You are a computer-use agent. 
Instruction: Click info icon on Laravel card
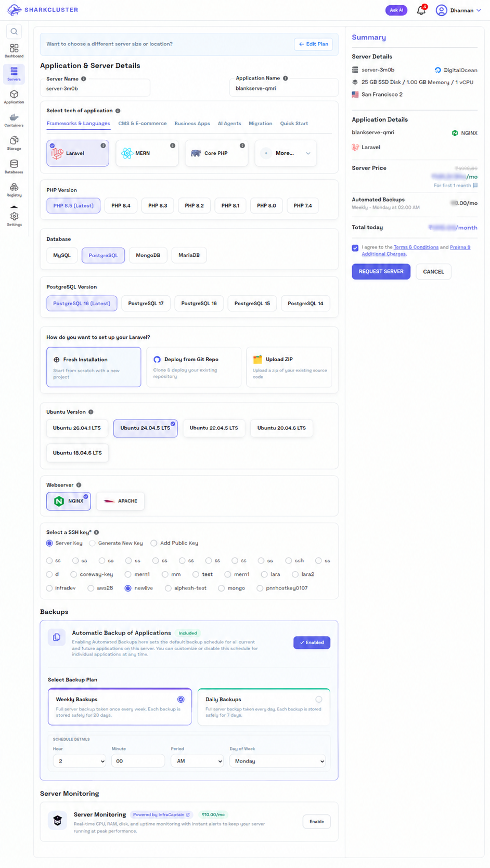[x=103, y=146]
